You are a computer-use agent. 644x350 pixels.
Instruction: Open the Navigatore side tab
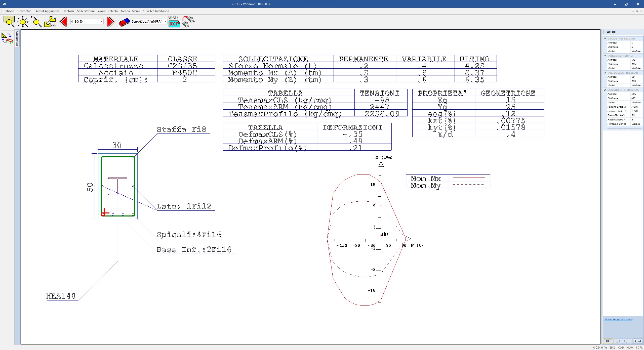tap(17, 38)
